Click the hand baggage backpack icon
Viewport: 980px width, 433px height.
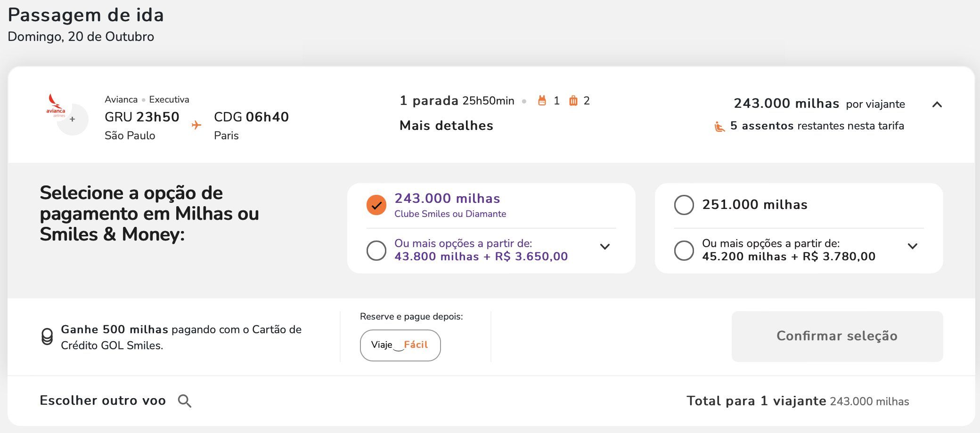542,101
